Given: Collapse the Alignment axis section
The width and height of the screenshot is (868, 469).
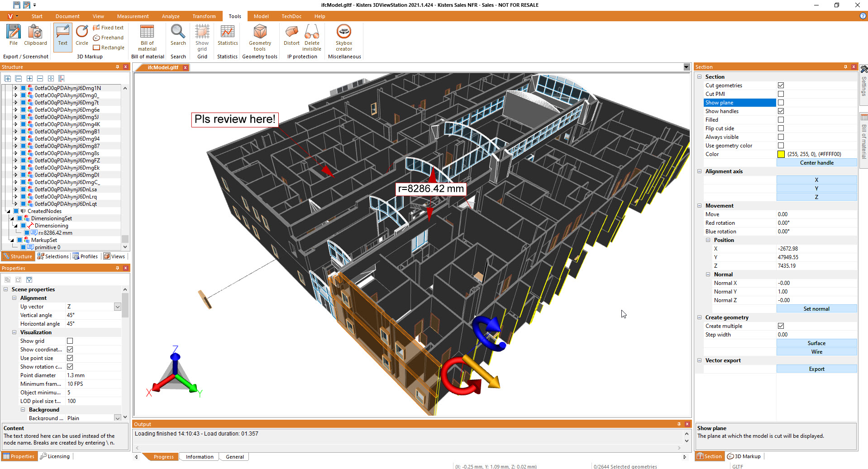Looking at the screenshot, I should tap(699, 171).
